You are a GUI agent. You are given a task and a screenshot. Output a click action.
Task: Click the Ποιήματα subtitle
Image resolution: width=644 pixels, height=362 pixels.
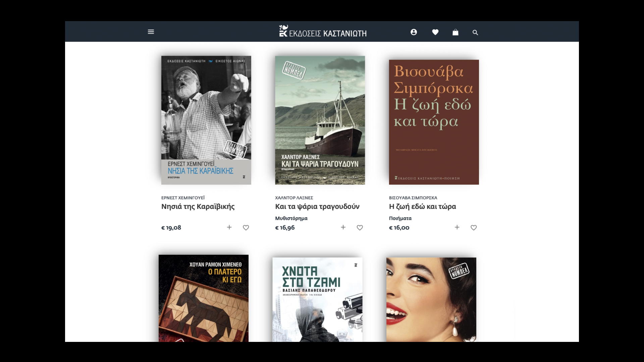coord(400,218)
